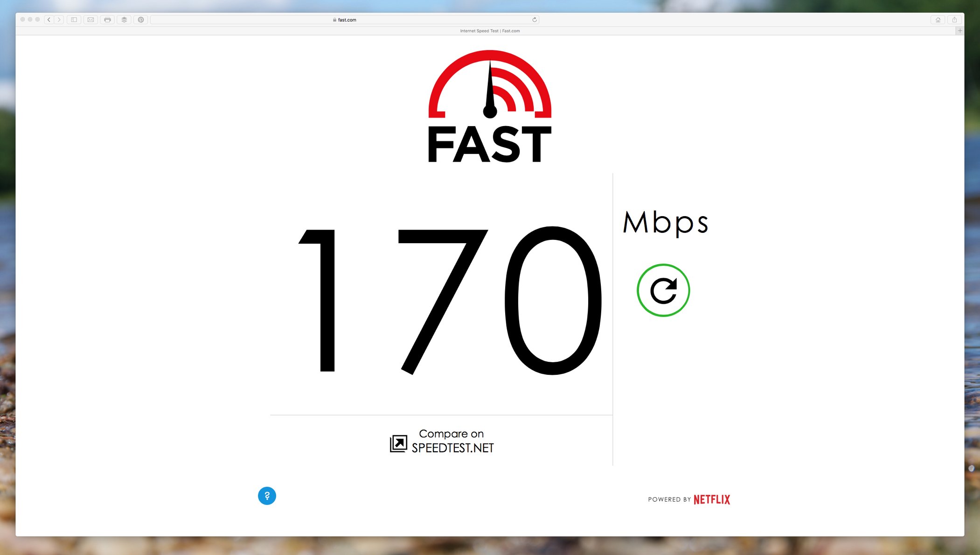The image size is (980, 555).
Task: Print the page with the printer icon
Action: pos(107,20)
